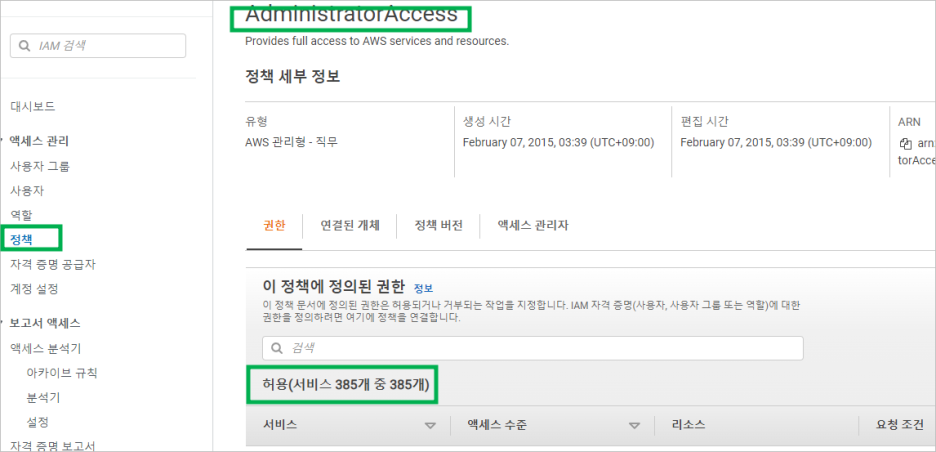Image resolution: width=936 pixels, height=452 pixels.
Task: Focus the IAM 검색 input field
Action: coord(98,46)
